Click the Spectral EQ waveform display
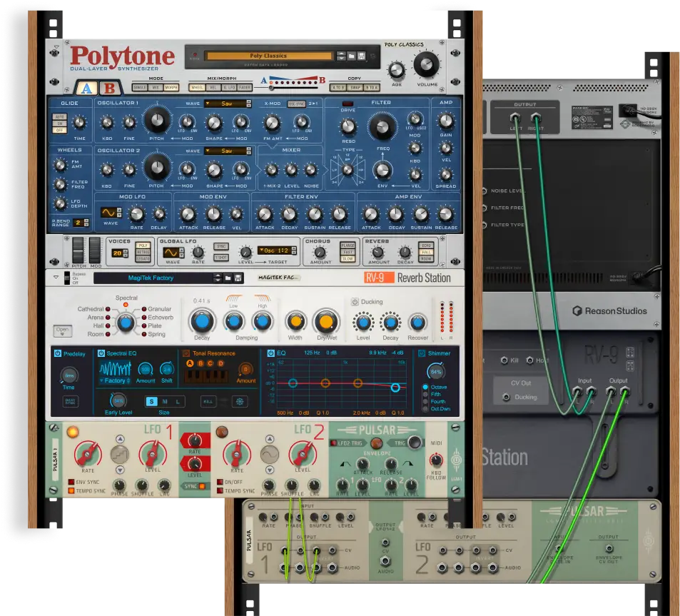The height and width of the screenshot is (616, 680). tap(115, 369)
